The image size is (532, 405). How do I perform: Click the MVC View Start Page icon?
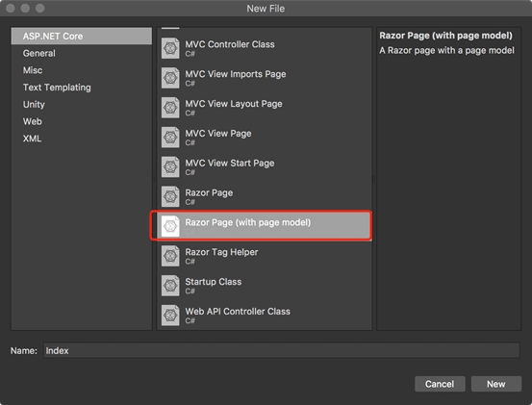170,166
